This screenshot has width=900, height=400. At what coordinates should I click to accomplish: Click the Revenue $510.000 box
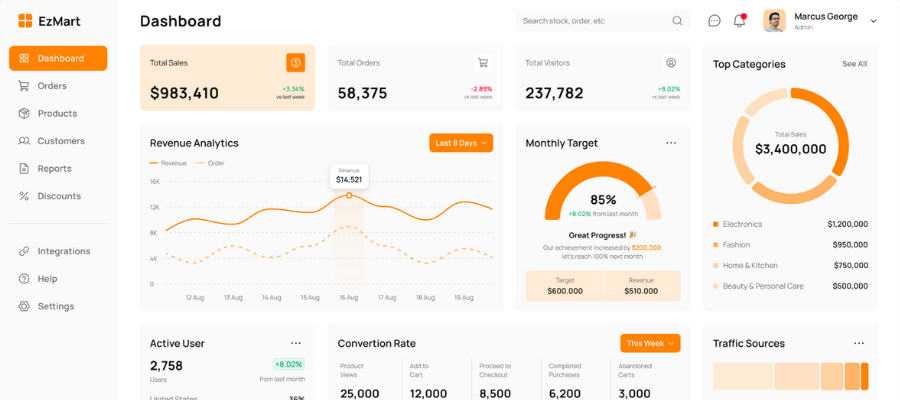tap(642, 286)
